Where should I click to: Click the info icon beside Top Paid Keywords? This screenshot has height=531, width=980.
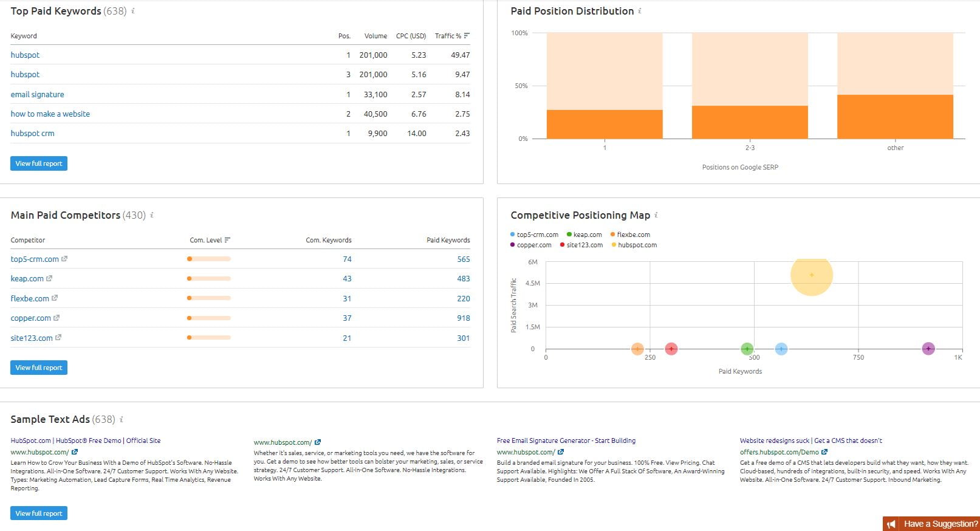(x=133, y=11)
